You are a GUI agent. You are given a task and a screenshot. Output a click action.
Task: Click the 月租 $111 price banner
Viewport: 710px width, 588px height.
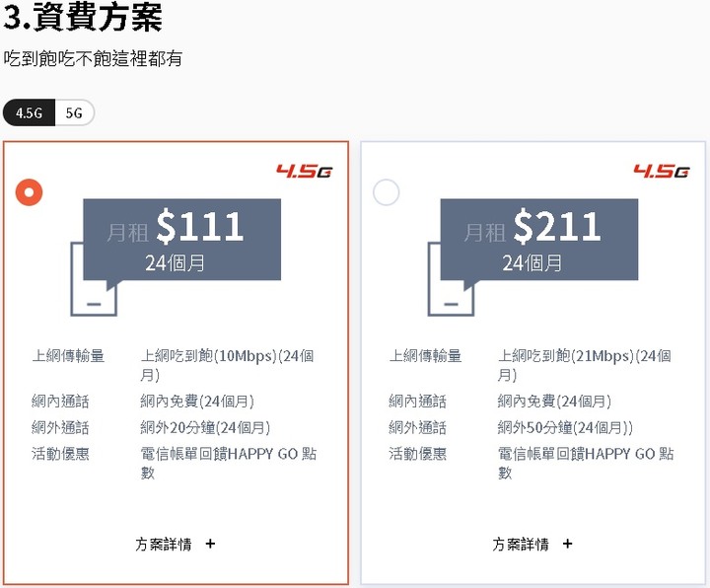[182, 239]
